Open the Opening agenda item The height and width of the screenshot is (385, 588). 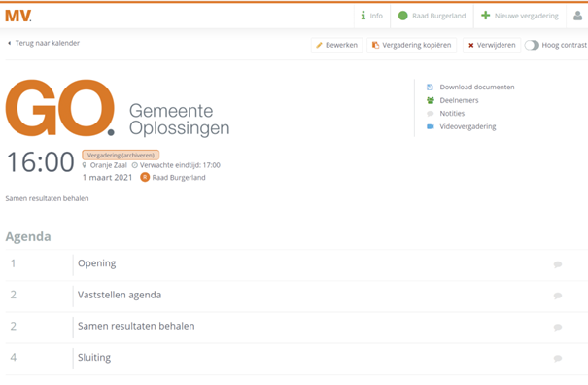97,263
